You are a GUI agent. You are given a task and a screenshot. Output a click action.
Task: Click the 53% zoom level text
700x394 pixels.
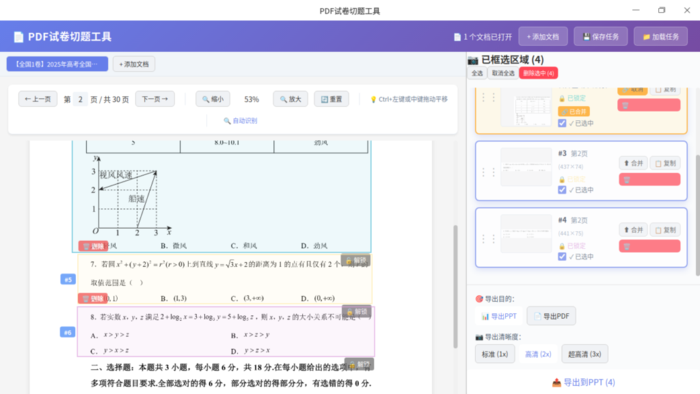click(x=251, y=99)
